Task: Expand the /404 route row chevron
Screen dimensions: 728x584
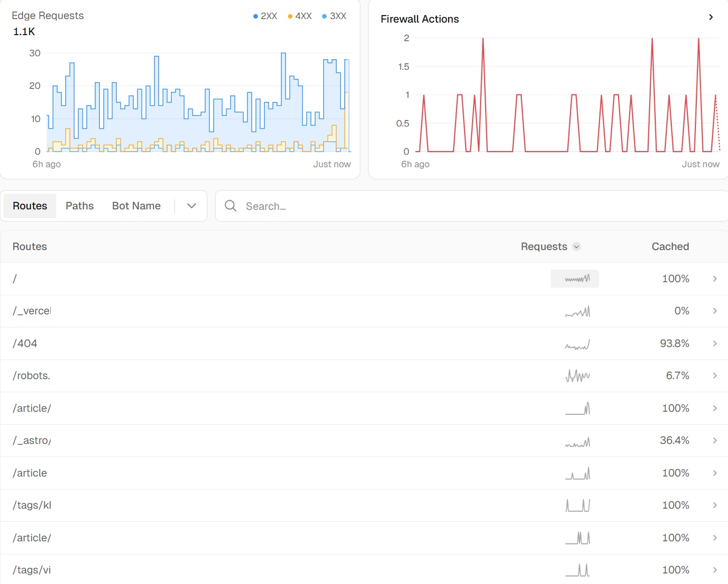Action: click(x=715, y=343)
